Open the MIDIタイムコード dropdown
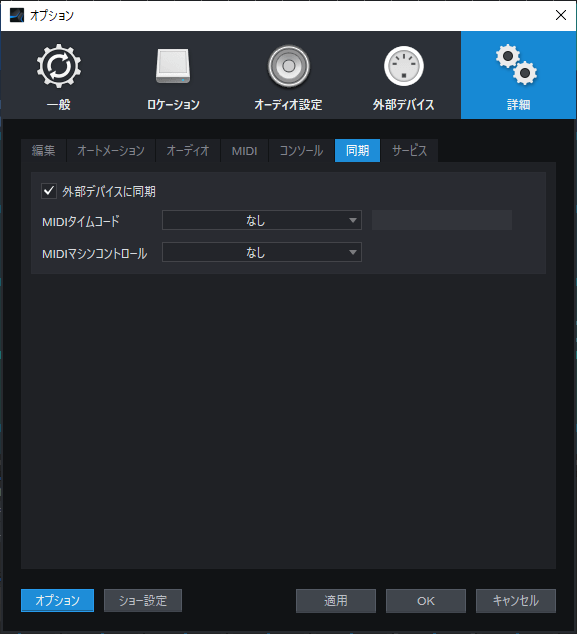 (262, 220)
